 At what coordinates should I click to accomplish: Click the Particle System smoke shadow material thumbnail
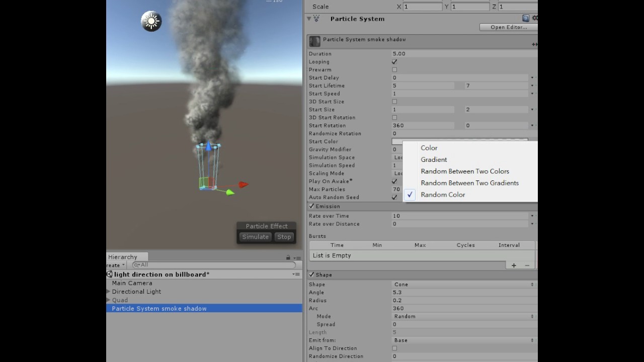[314, 41]
